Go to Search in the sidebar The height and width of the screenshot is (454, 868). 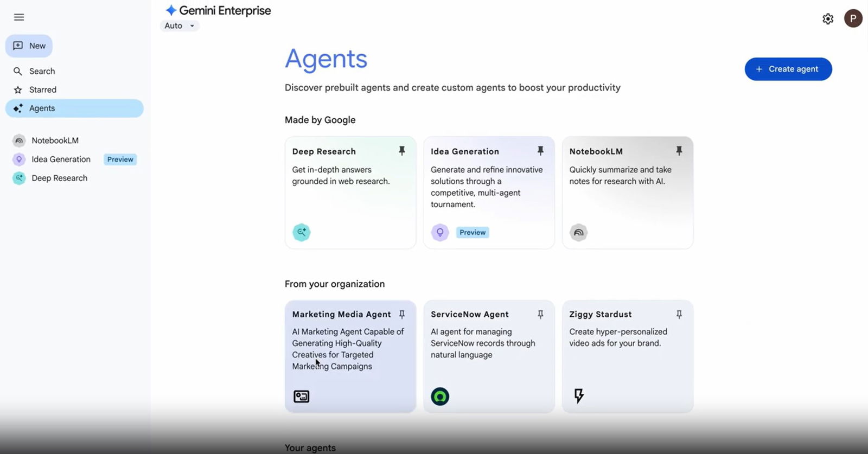pos(74,71)
